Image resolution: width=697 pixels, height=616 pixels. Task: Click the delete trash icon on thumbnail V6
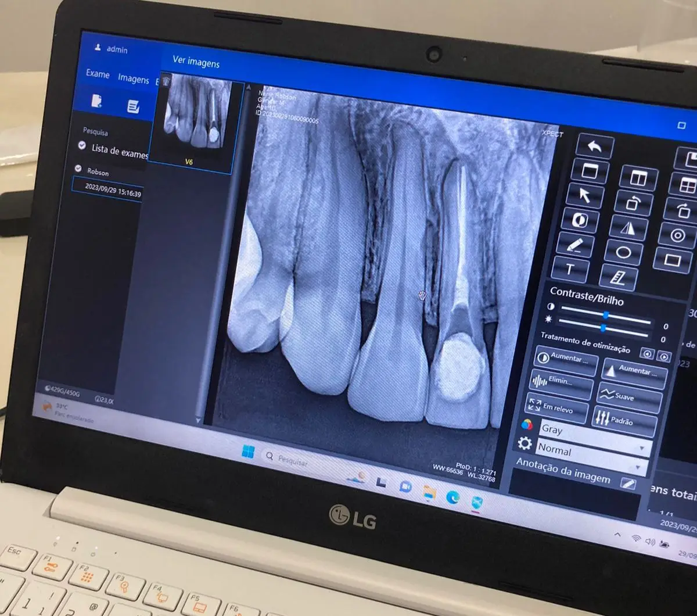click(166, 81)
